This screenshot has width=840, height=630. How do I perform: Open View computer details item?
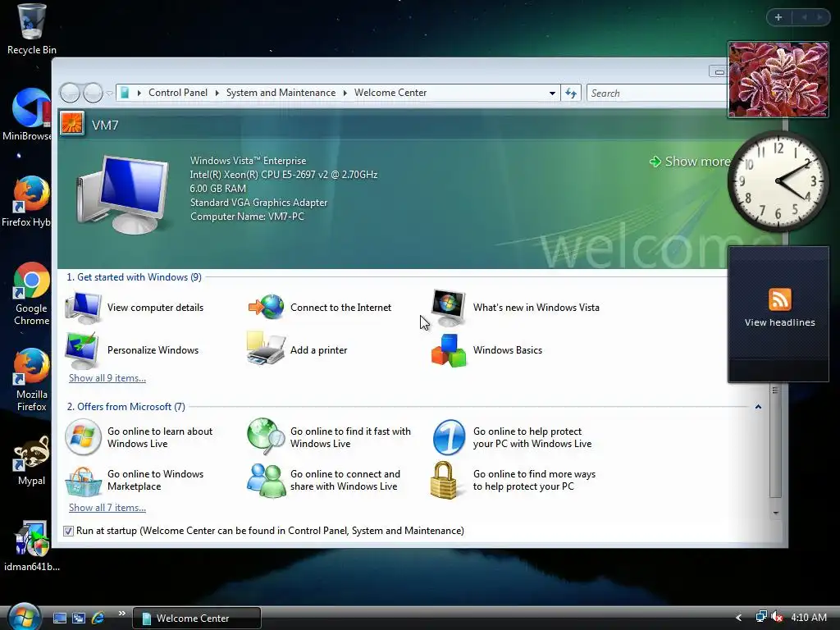pos(135,308)
